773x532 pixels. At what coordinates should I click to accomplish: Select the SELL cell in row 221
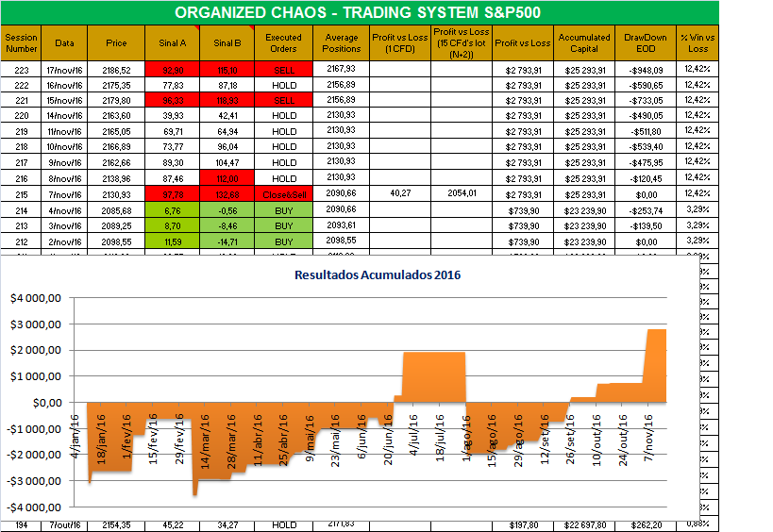283,100
